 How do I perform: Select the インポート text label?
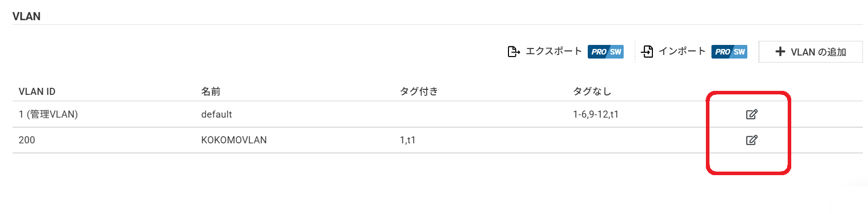pos(682,51)
